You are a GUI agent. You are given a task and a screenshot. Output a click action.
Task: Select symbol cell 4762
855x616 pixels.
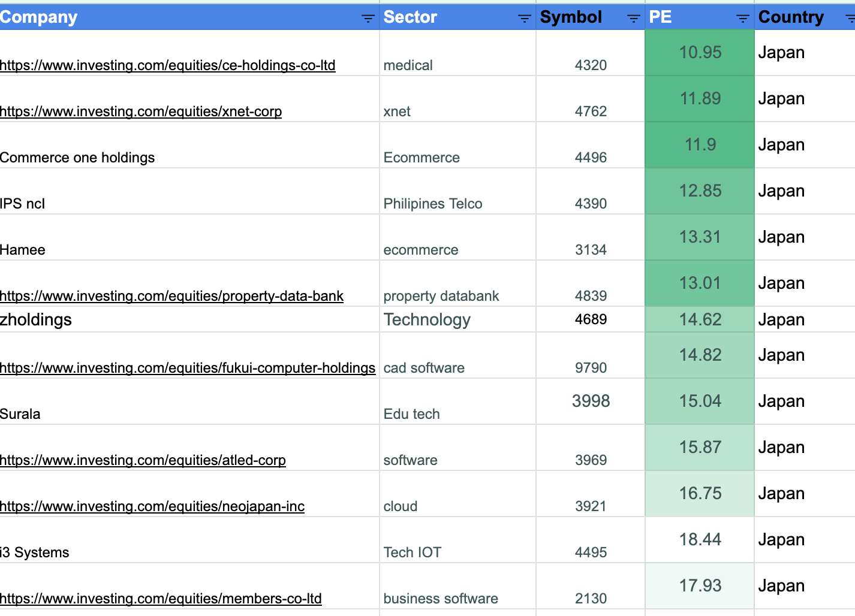coord(591,99)
